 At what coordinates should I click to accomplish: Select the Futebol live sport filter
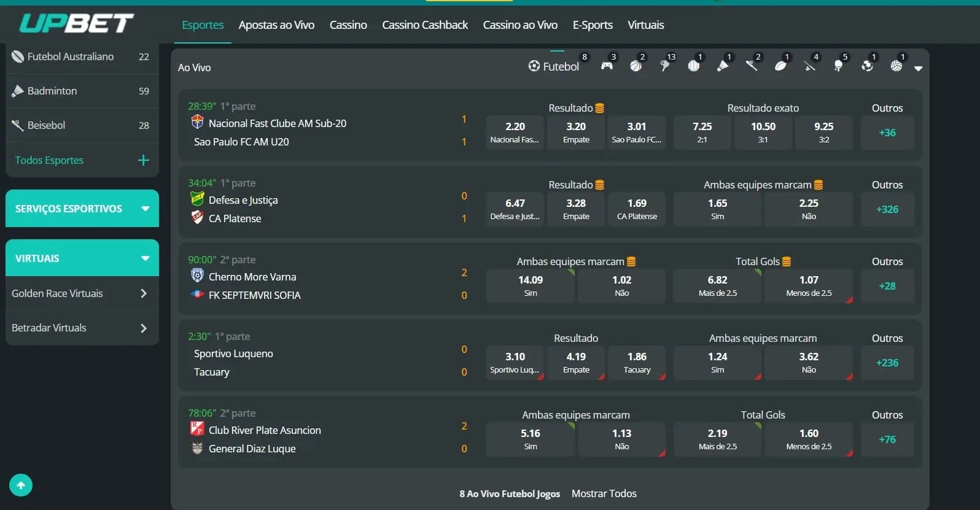pyautogui.click(x=554, y=66)
